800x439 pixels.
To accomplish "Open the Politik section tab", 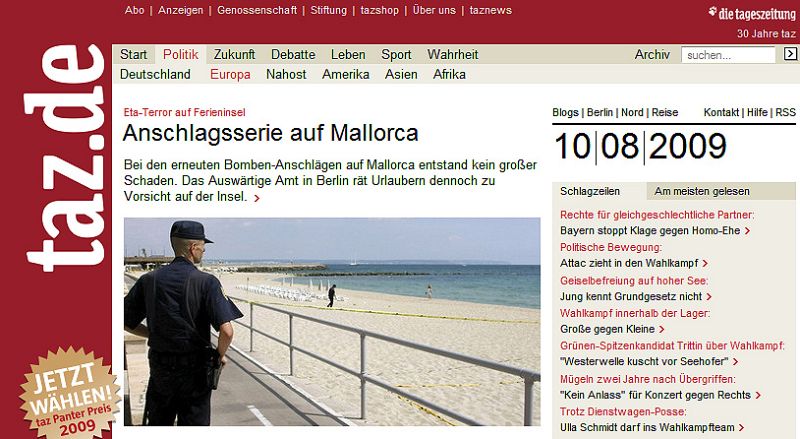I will (x=180, y=54).
